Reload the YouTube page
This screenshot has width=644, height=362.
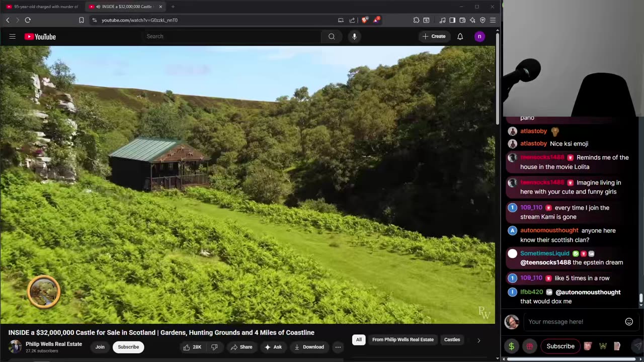click(x=28, y=20)
